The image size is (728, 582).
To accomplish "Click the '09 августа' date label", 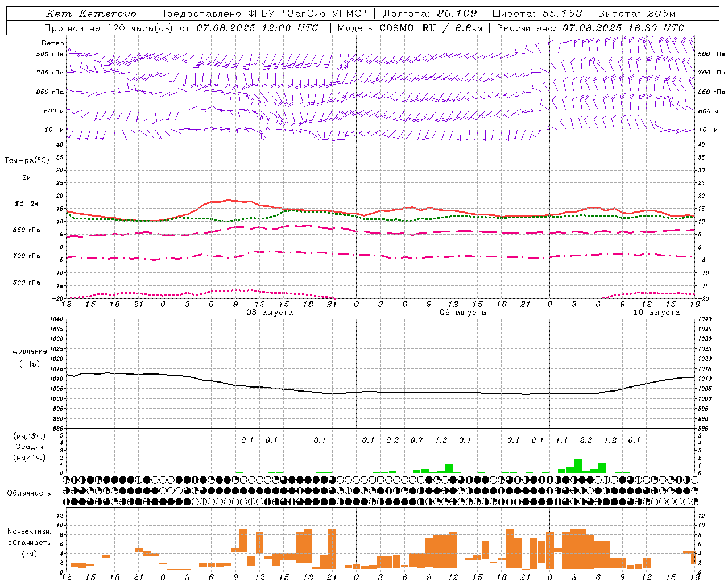I will click(x=463, y=313).
